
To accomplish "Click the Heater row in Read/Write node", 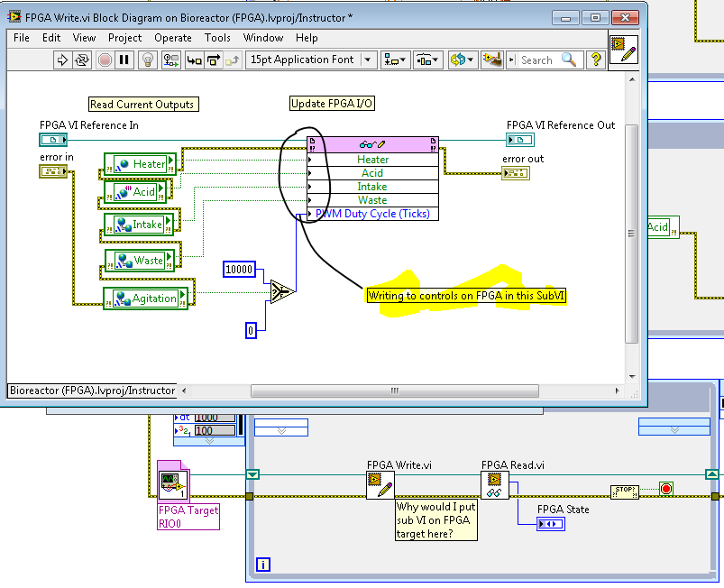I will 372,160.
